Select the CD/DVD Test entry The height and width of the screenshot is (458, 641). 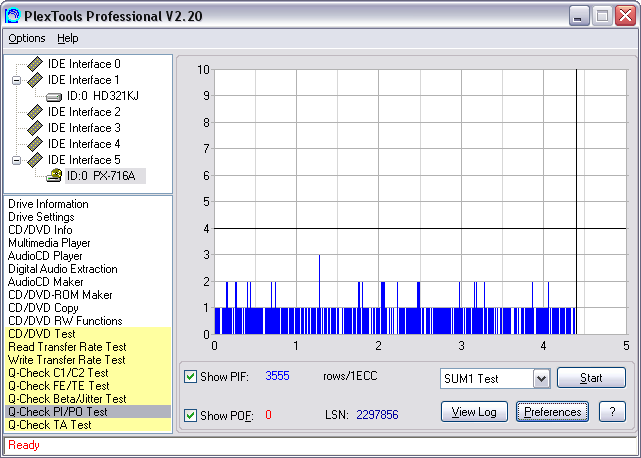coord(88,334)
